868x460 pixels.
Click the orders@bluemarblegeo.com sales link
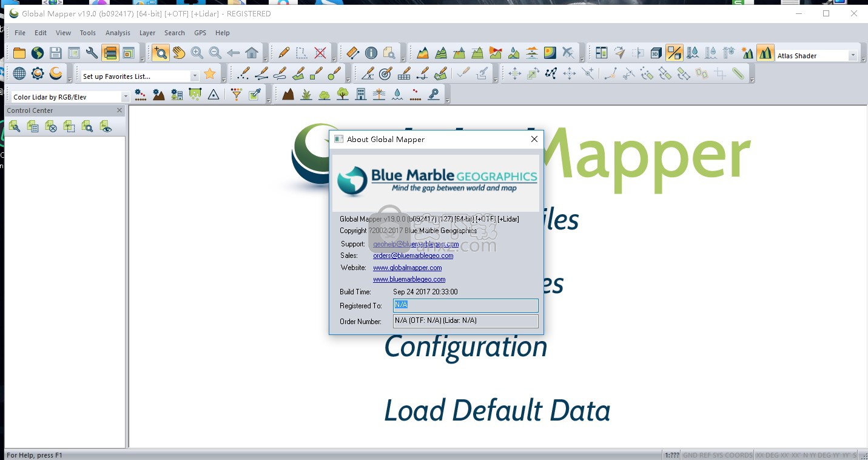coord(413,255)
